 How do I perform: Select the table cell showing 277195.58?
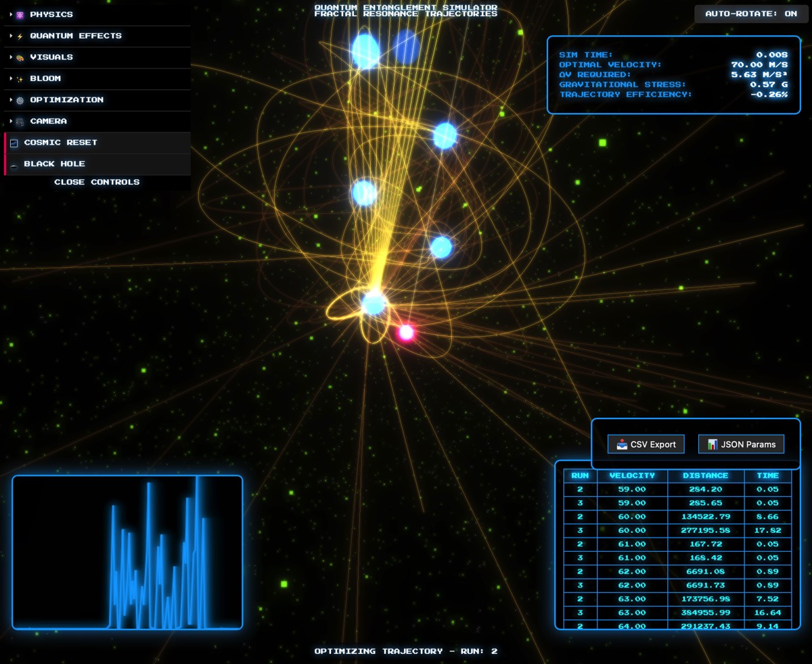coord(705,530)
